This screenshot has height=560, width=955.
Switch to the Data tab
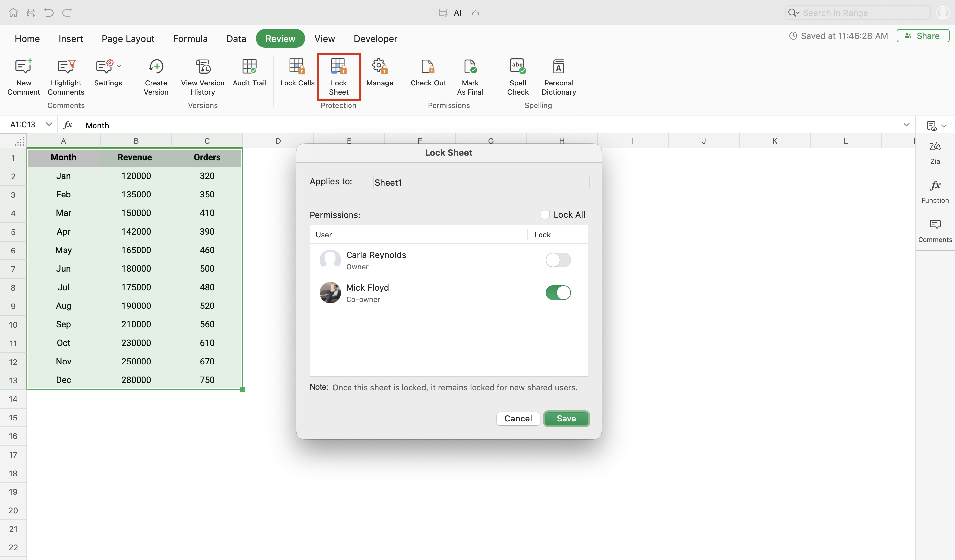236,39
